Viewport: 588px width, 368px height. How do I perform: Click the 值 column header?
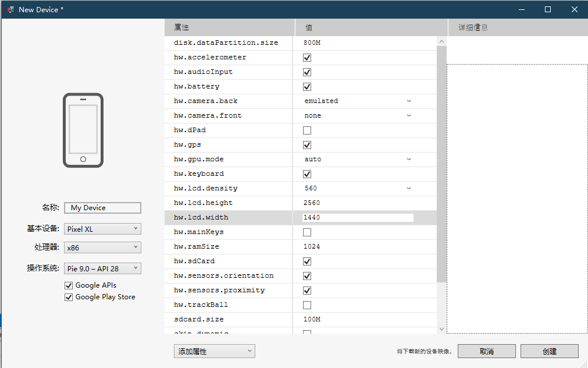tap(370, 27)
